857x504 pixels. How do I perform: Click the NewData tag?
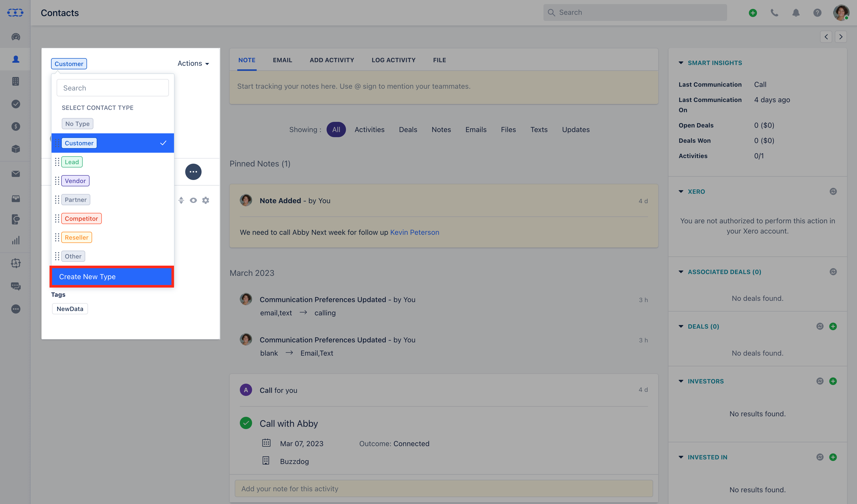pos(70,309)
